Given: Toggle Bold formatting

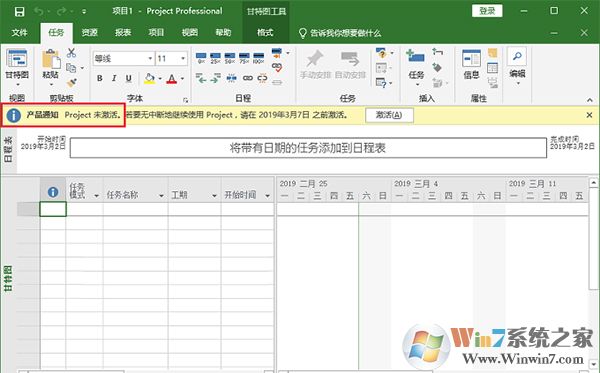Looking at the screenshot, I should tap(99, 78).
